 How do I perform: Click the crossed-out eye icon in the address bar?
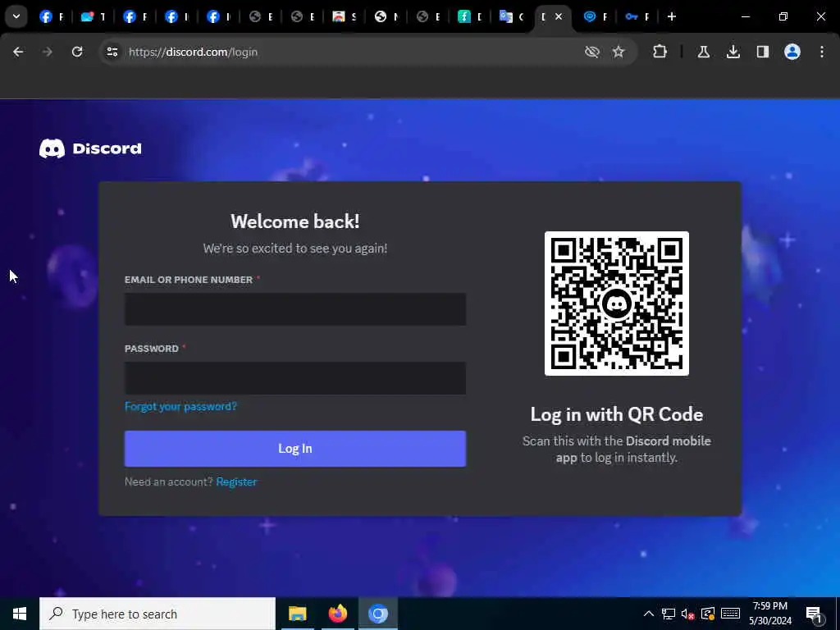tap(592, 52)
